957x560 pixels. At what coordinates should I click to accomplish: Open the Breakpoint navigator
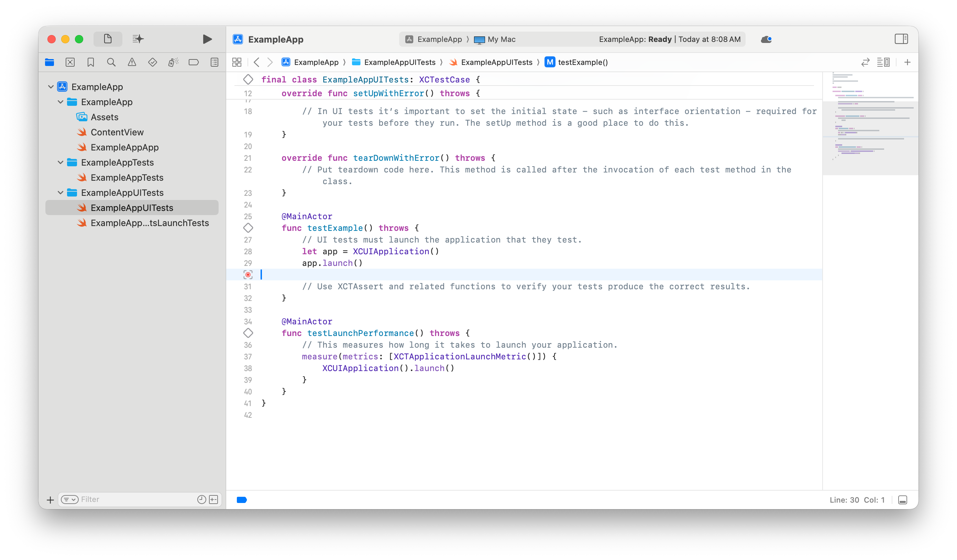tap(194, 62)
